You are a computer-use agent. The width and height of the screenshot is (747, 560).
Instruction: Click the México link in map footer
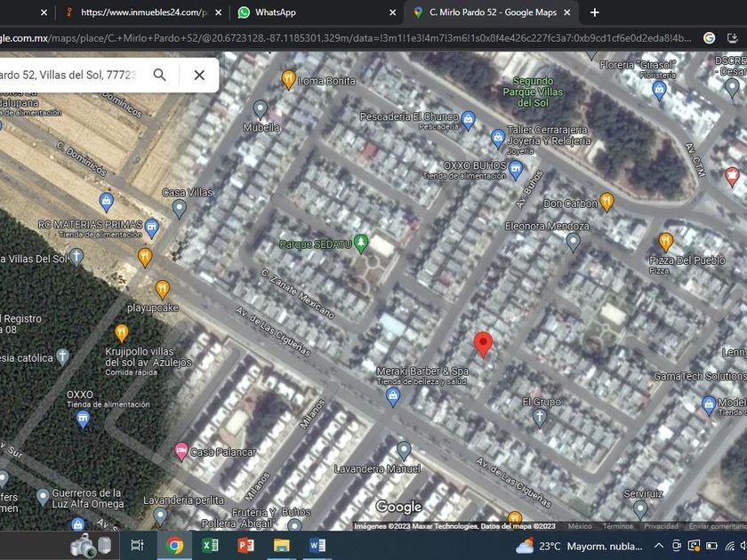tap(580, 526)
